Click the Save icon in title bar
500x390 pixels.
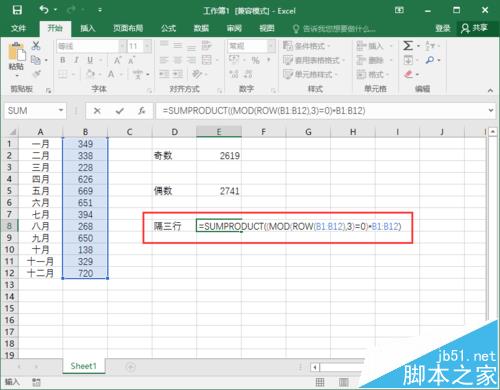(x=17, y=10)
